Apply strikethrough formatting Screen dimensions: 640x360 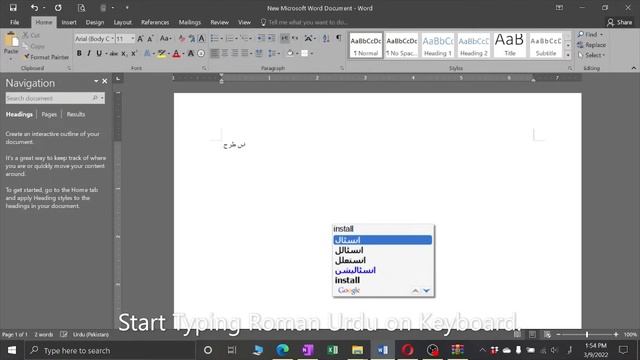[113, 53]
